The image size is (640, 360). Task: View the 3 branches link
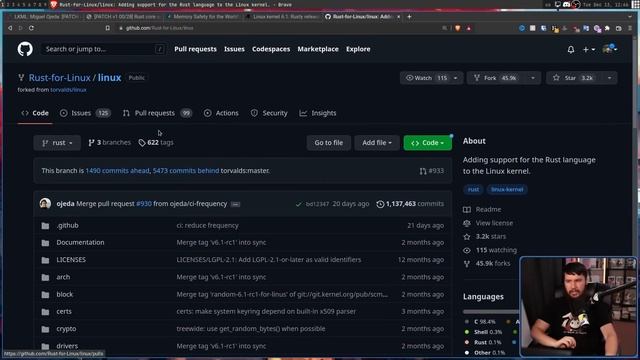[109, 142]
